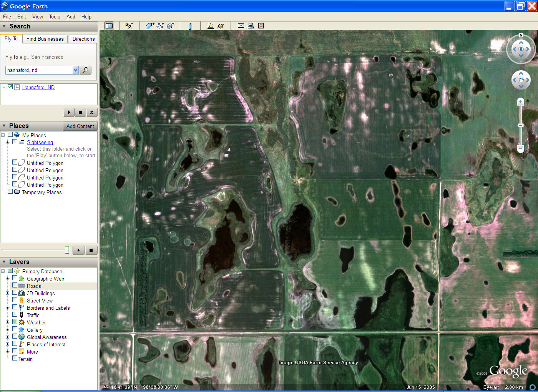View current location in Google Maps

(x=261, y=26)
